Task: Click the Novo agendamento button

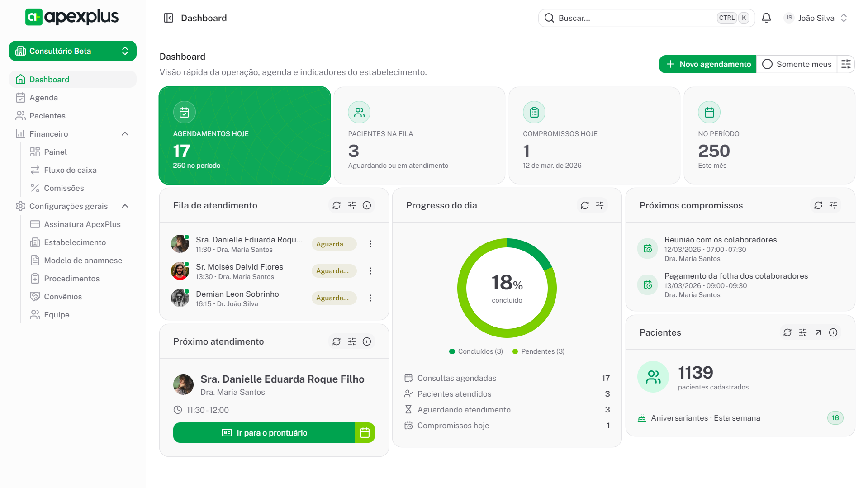Action: click(x=707, y=64)
